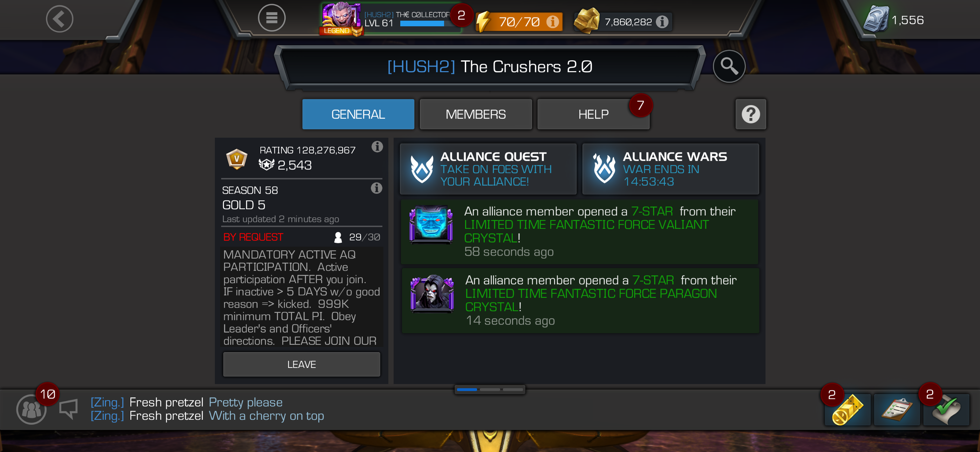Open the question mark help icon
This screenshot has height=452, width=980.
pos(751,114)
